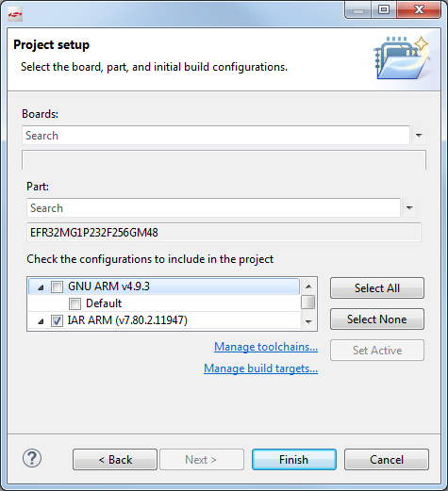Collapse the IAR ARM tree node
This screenshot has width=448, height=491.
[x=41, y=321]
